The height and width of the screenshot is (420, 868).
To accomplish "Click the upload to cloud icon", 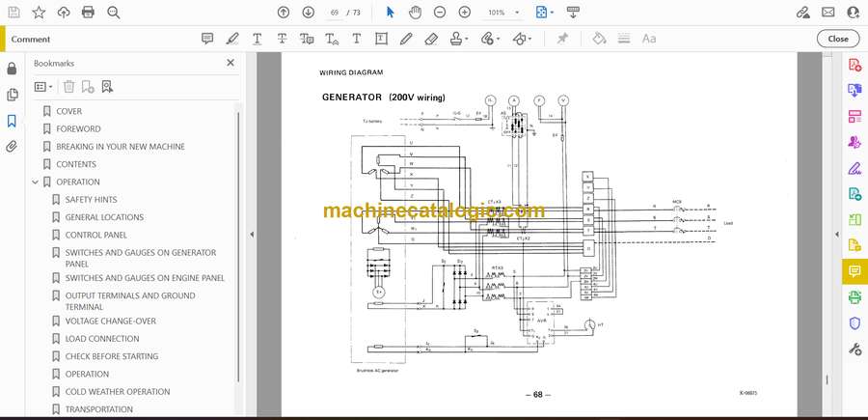I will [x=64, y=13].
